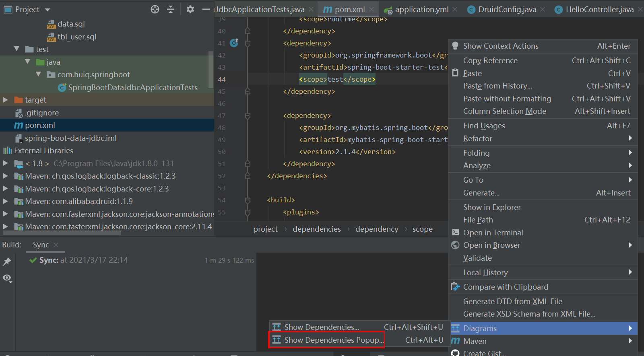This screenshot has height=356, width=644.
Task: Click the collapse all icon in Project toolbar
Action: [171, 9]
